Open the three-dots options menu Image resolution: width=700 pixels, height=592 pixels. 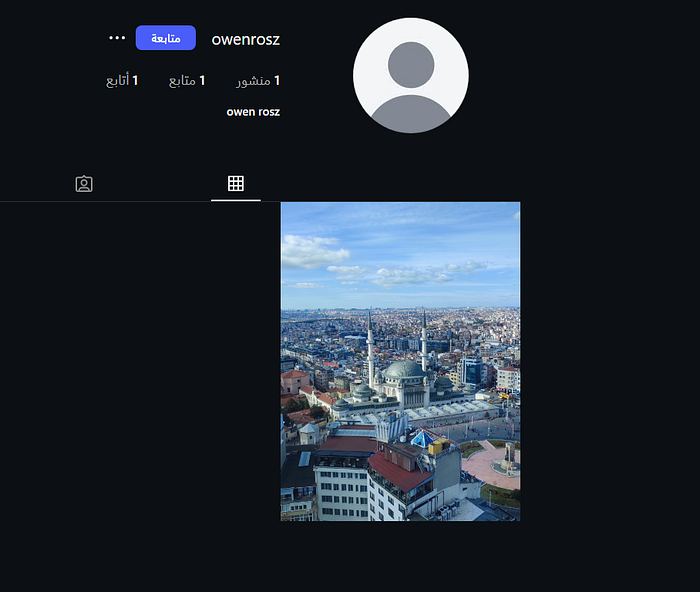coord(117,38)
